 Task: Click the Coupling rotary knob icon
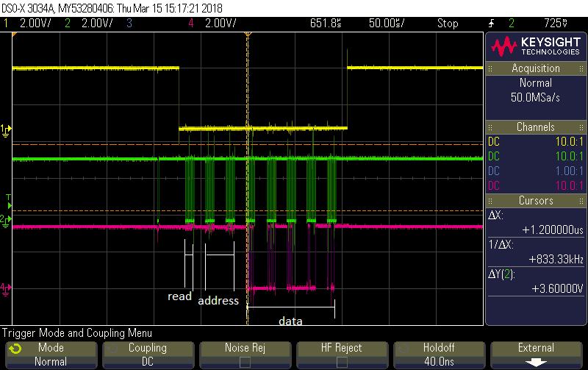click(112, 349)
